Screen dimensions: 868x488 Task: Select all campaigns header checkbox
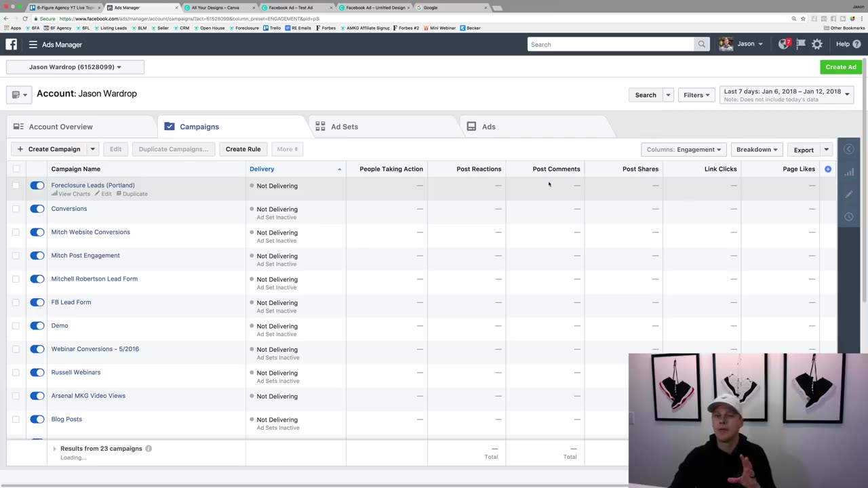tap(16, 169)
